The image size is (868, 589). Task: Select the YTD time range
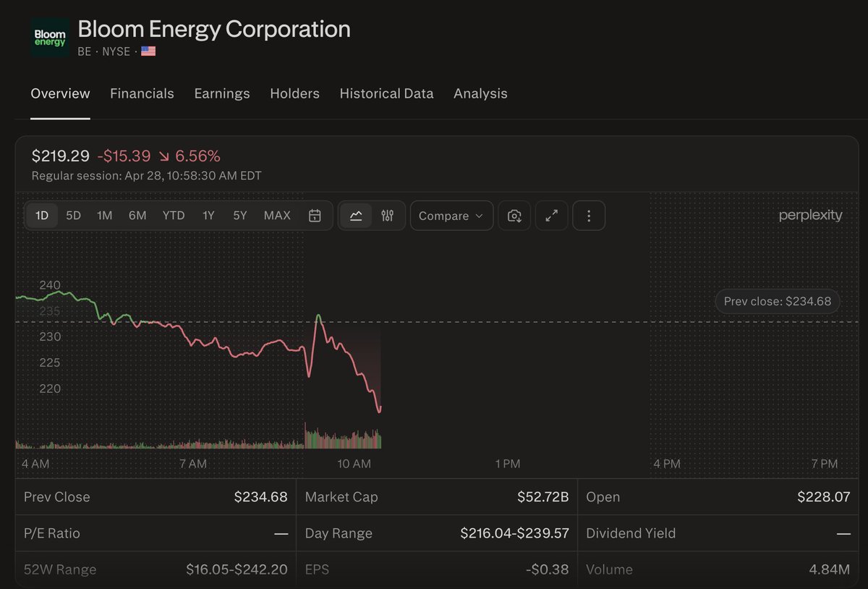(174, 216)
